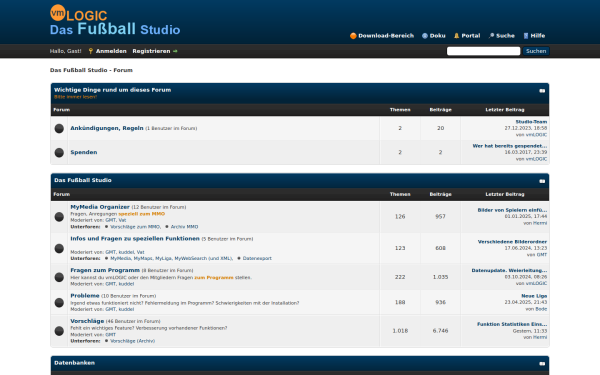This screenshot has height=375, width=600.
Task: Open the Ankündigungen, Regeln forum
Action: tap(107, 128)
